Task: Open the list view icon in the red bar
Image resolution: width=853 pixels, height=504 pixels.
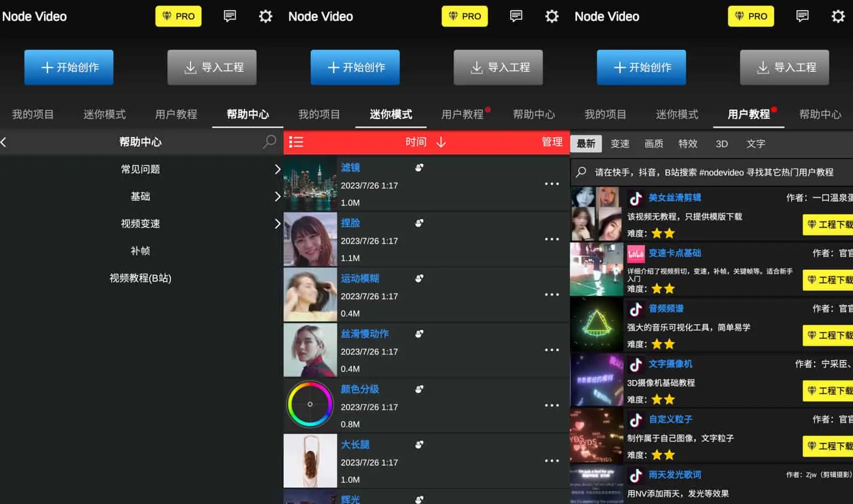Action: (x=296, y=142)
